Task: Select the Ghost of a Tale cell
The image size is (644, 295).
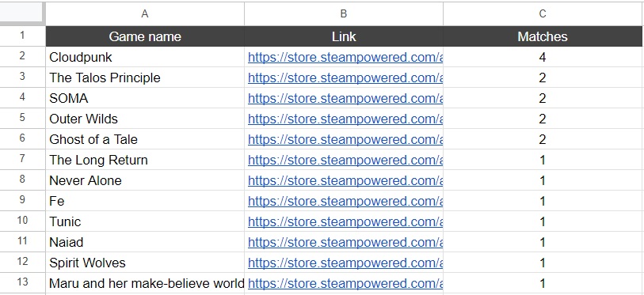Action: [145, 139]
